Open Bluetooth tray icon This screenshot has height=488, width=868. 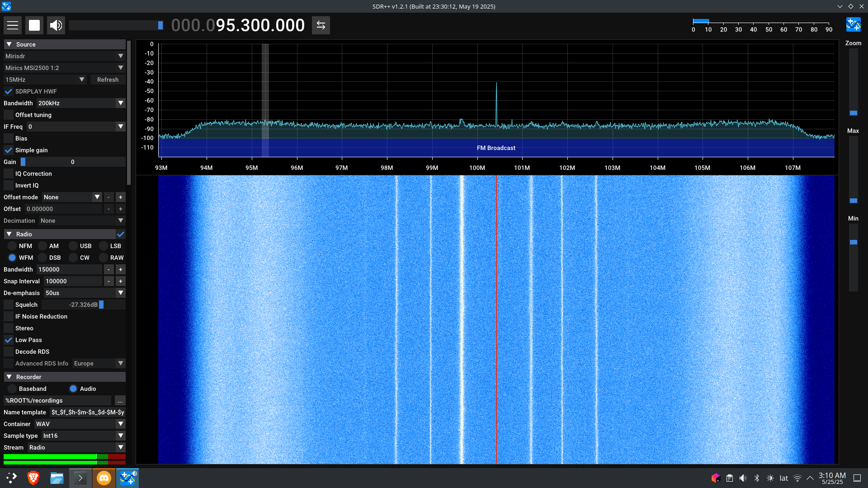point(757,478)
